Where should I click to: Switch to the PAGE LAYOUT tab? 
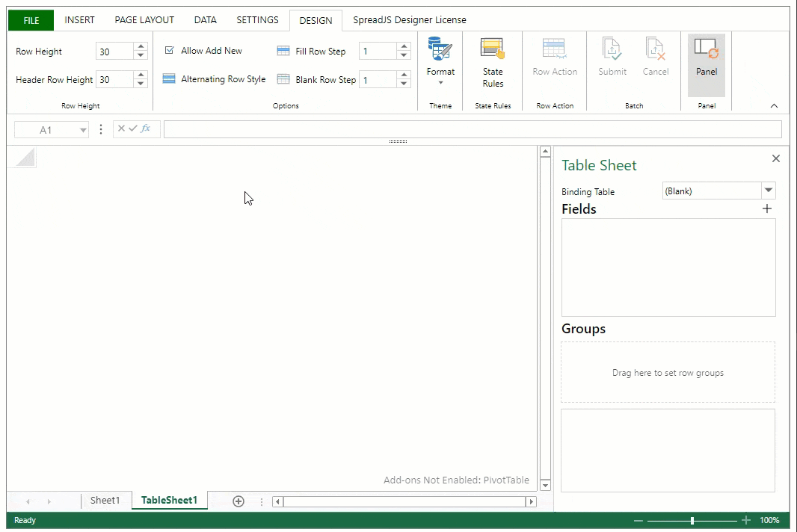point(144,20)
